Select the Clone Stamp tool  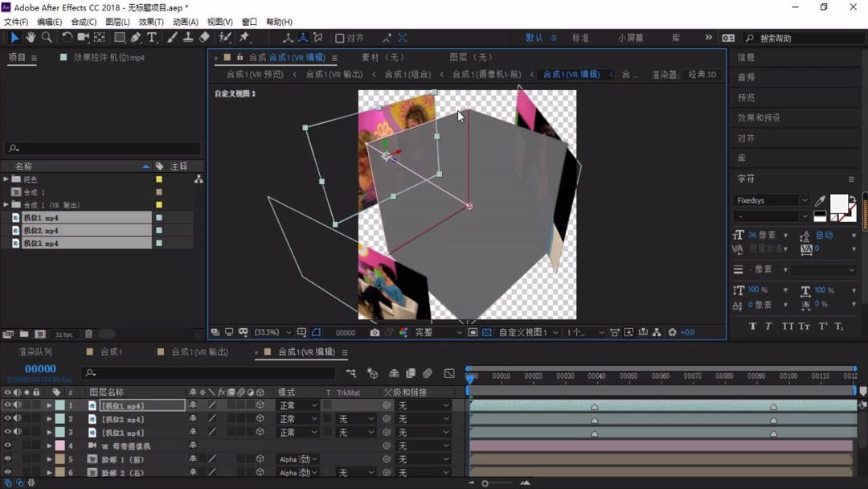point(188,38)
